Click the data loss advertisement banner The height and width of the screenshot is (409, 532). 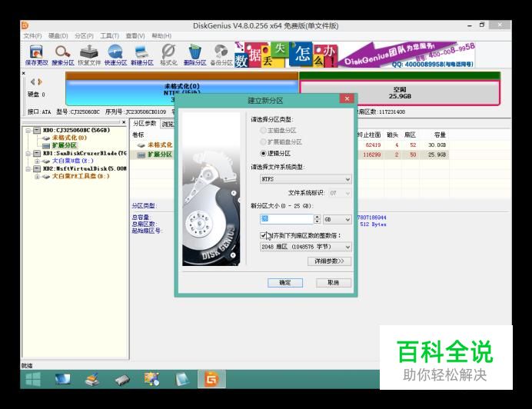coord(354,55)
